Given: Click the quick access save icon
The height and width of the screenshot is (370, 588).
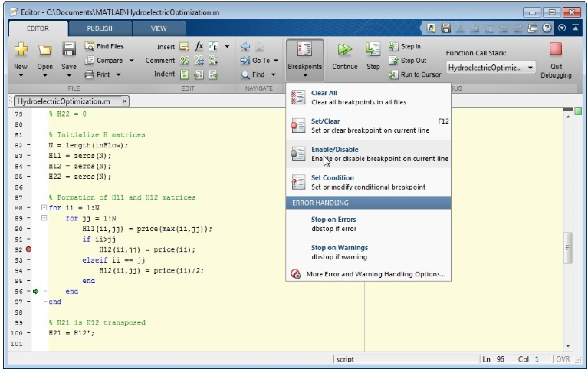Looking at the screenshot, I should pyautogui.click(x=445, y=28).
